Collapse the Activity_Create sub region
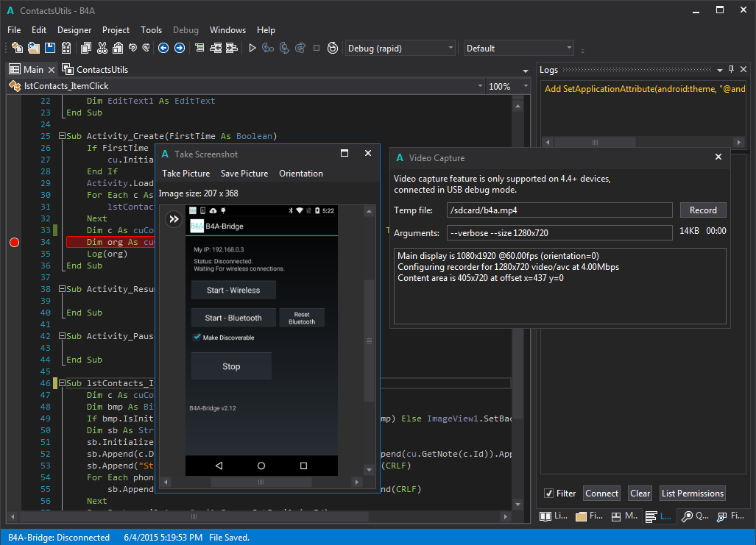The image size is (756, 545). (x=61, y=136)
